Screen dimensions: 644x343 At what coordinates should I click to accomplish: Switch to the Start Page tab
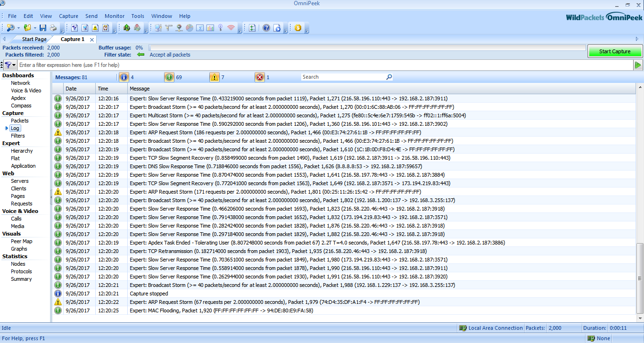(34, 40)
